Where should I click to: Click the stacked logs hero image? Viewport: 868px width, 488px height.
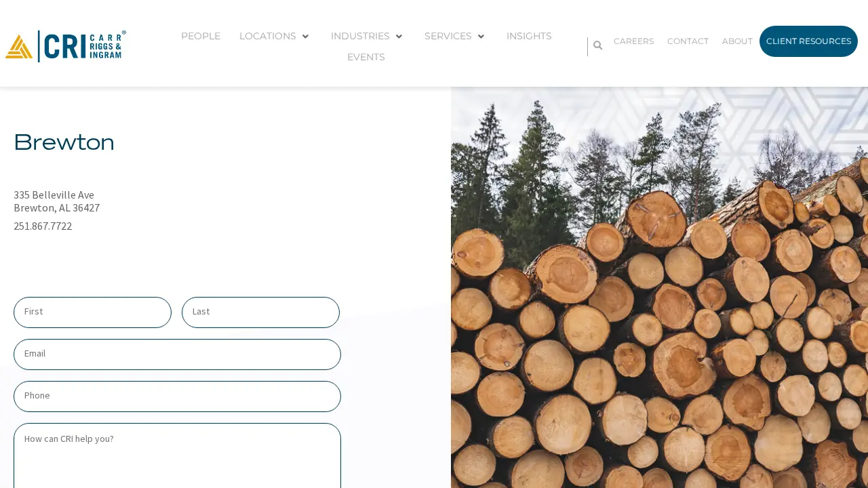pyautogui.click(x=659, y=287)
